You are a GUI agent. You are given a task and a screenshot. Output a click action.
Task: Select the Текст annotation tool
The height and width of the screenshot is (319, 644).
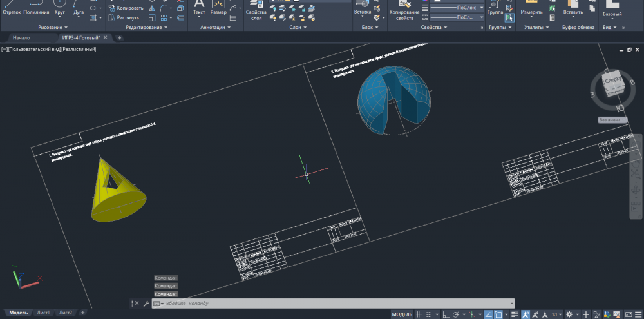[x=199, y=9]
